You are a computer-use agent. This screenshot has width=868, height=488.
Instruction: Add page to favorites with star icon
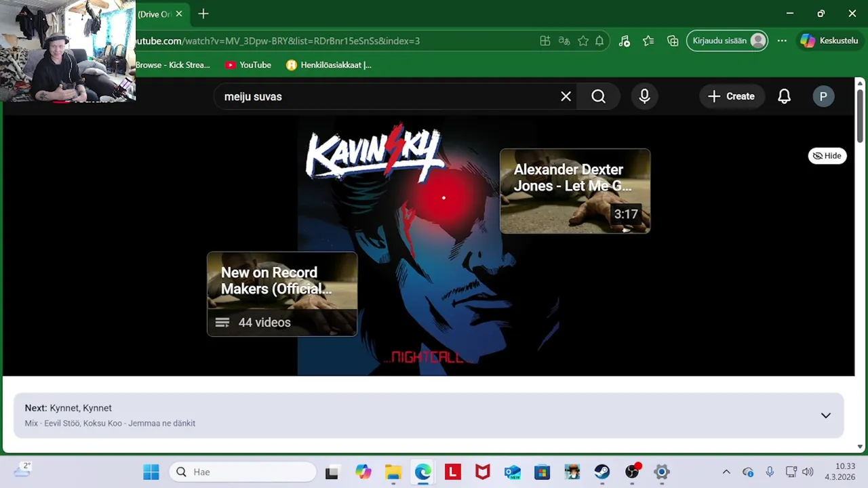(x=583, y=41)
